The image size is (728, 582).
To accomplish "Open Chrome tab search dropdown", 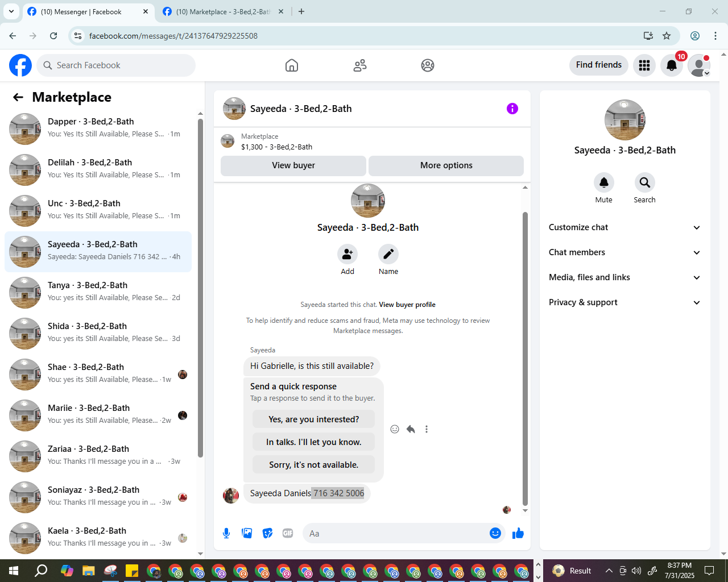I will (x=11, y=11).
